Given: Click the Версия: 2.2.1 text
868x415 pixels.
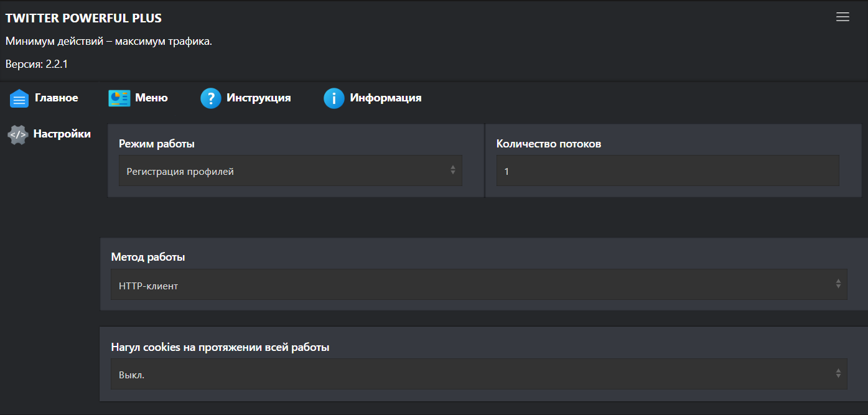Looking at the screenshot, I should tap(37, 64).
